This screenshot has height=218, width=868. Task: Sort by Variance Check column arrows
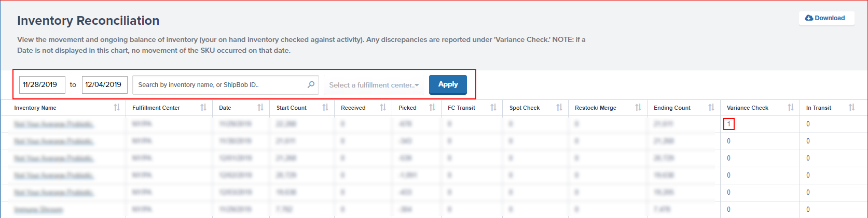791,108
